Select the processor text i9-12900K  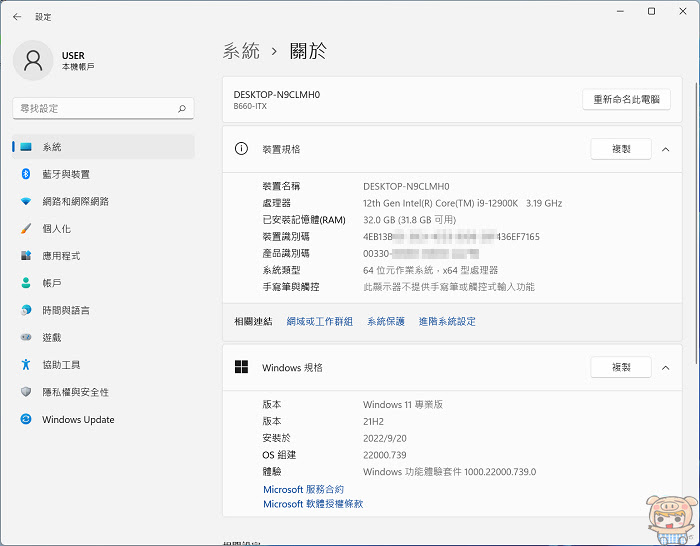[497, 203]
